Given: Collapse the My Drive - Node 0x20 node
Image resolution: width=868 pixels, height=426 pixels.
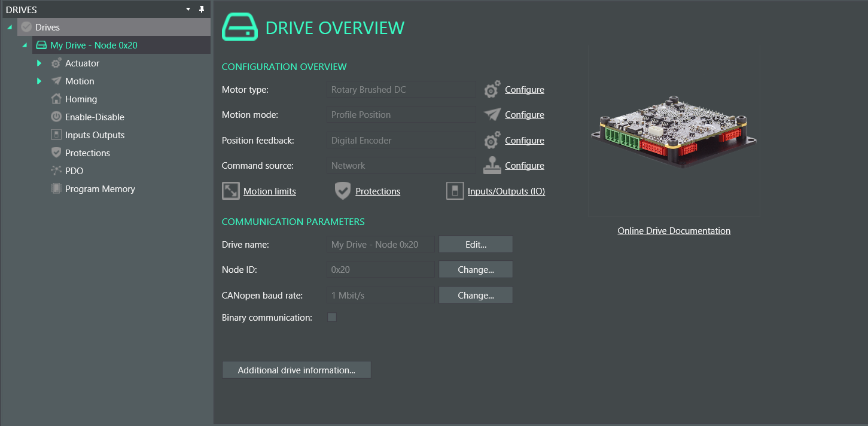Looking at the screenshot, I should [25, 45].
